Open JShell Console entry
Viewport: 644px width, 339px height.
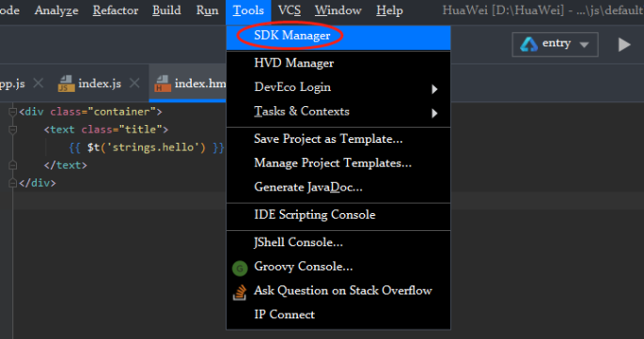pyautogui.click(x=338, y=242)
